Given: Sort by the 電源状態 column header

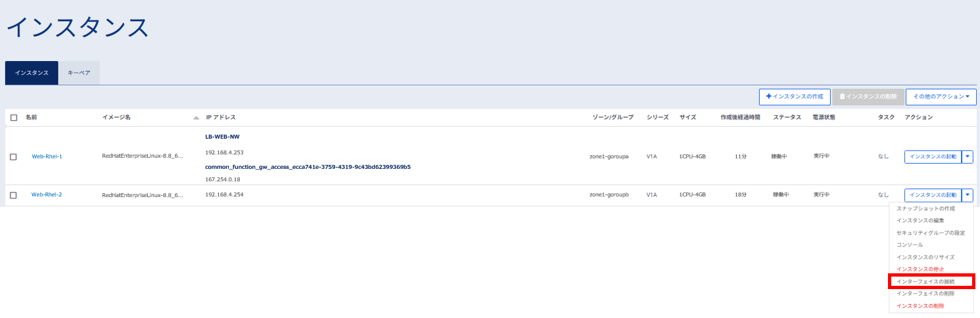Looking at the screenshot, I should [824, 117].
